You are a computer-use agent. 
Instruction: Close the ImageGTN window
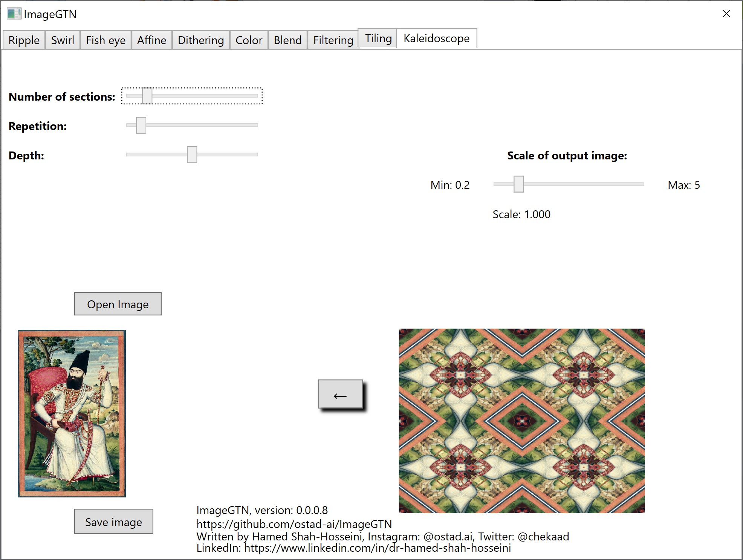click(726, 14)
